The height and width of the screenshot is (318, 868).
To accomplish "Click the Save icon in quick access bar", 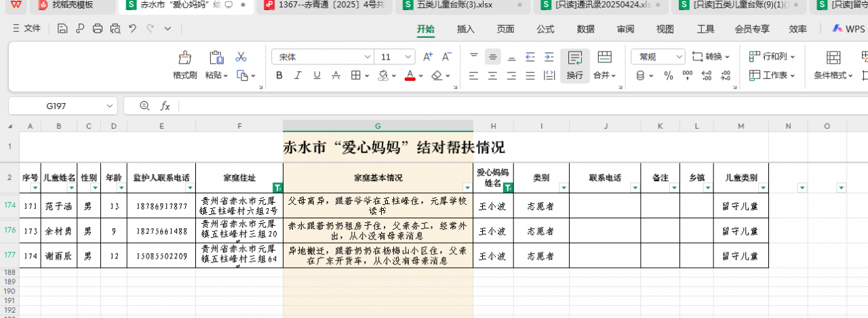I will tap(62, 29).
